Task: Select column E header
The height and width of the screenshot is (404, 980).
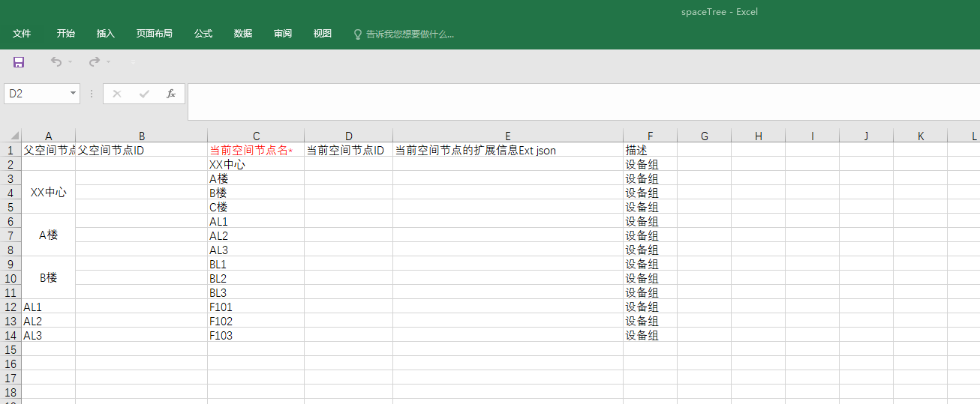Action: click(507, 136)
